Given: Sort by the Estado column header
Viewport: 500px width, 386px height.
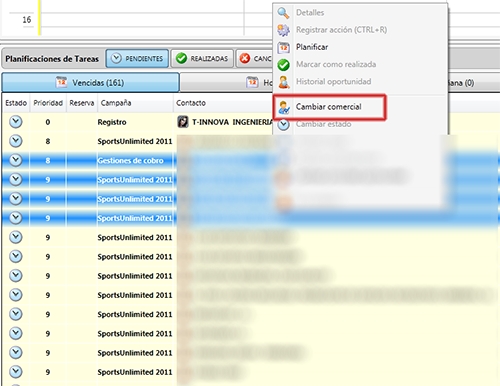Looking at the screenshot, I should coord(16,103).
